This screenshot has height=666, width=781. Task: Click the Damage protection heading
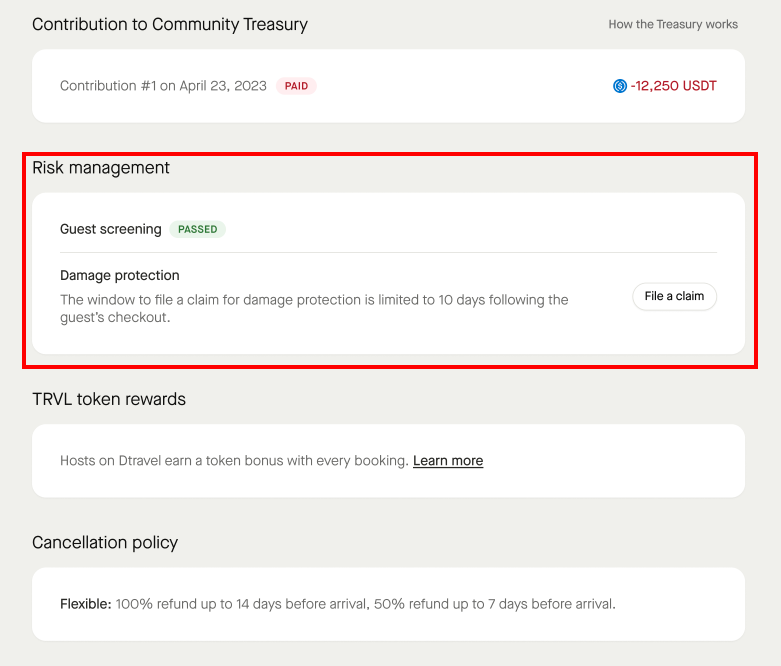pos(120,275)
